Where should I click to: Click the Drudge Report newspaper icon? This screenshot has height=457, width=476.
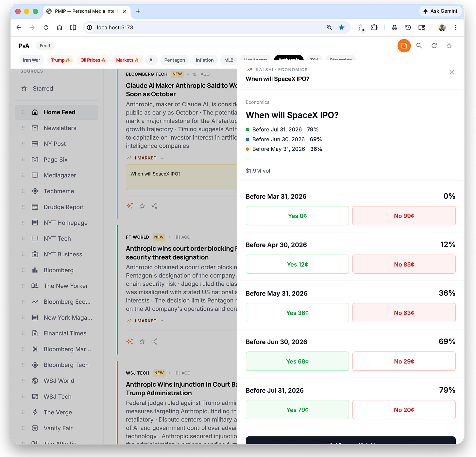[35, 207]
